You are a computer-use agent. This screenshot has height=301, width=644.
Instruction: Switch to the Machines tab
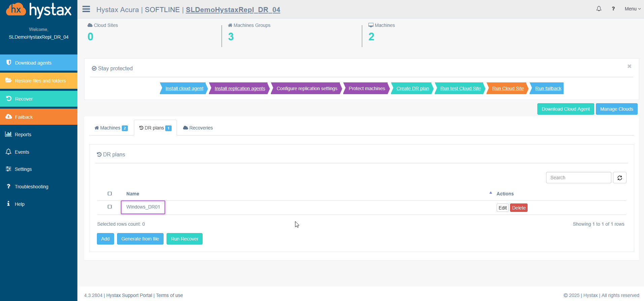pyautogui.click(x=111, y=128)
